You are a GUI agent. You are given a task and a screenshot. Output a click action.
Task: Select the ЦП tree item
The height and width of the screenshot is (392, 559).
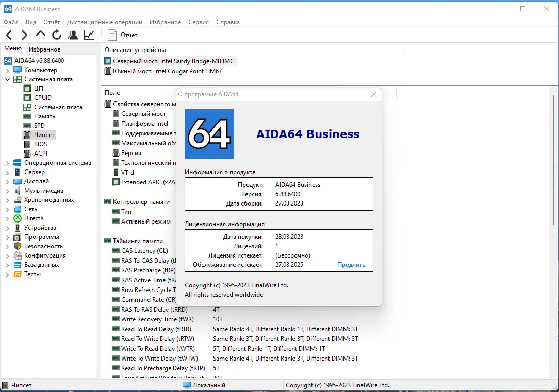39,88
